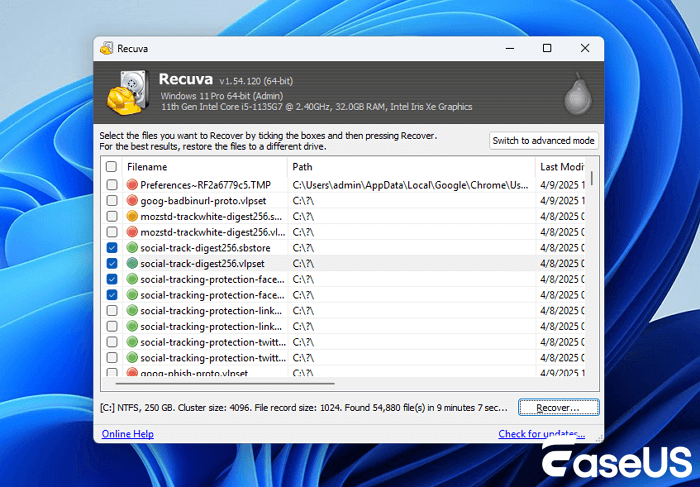Sort by the Filename column header
This screenshot has width=700, height=487.
click(205, 166)
